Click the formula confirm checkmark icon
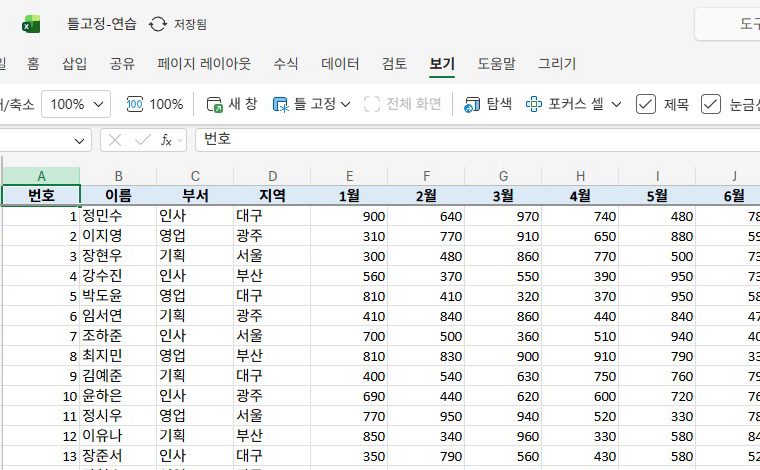760x470 pixels. click(142, 141)
